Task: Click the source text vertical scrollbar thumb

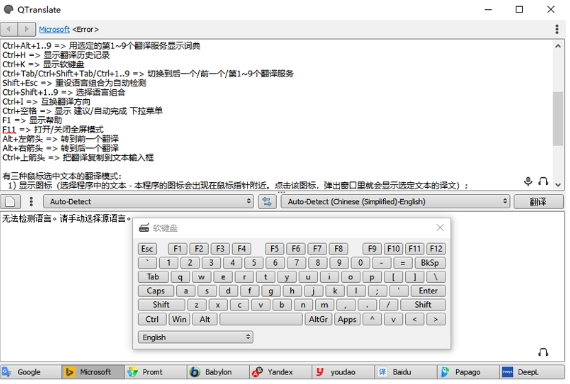Action: pyautogui.click(x=558, y=119)
